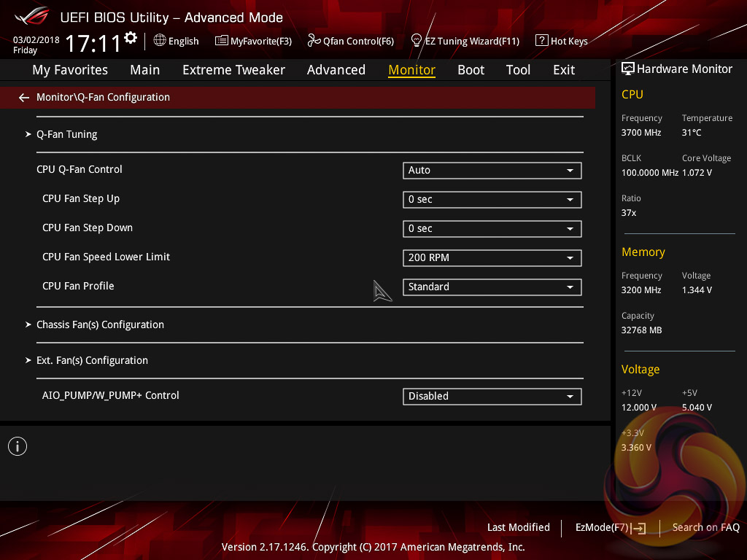Screen dimensions: 747x560
Task: Open MyFavorite(F3) from the top toolbar
Action: point(222,41)
